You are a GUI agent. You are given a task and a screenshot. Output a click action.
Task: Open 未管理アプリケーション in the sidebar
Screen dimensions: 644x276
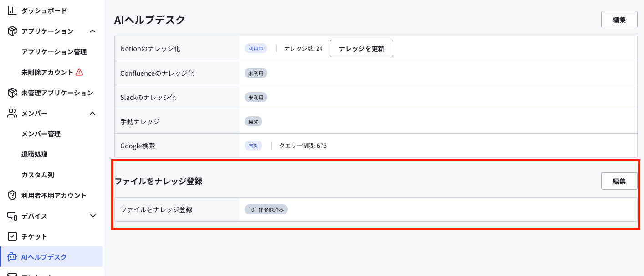click(x=57, y=93)
